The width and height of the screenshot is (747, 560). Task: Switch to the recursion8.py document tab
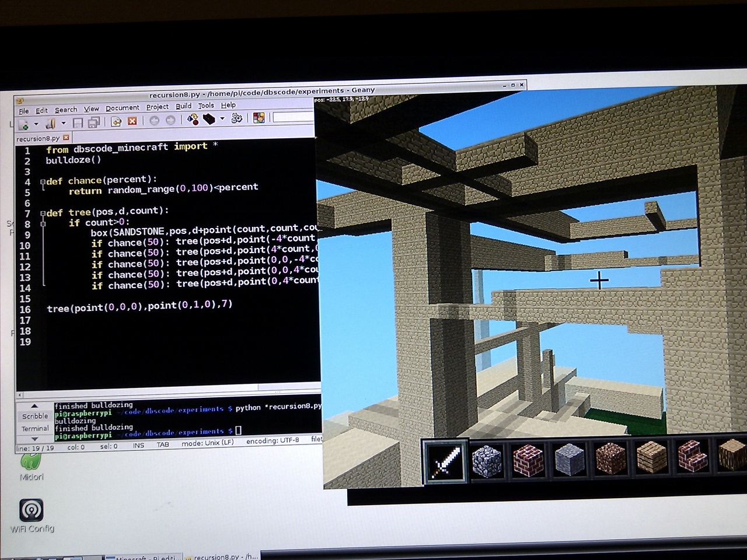click(38, 139)
